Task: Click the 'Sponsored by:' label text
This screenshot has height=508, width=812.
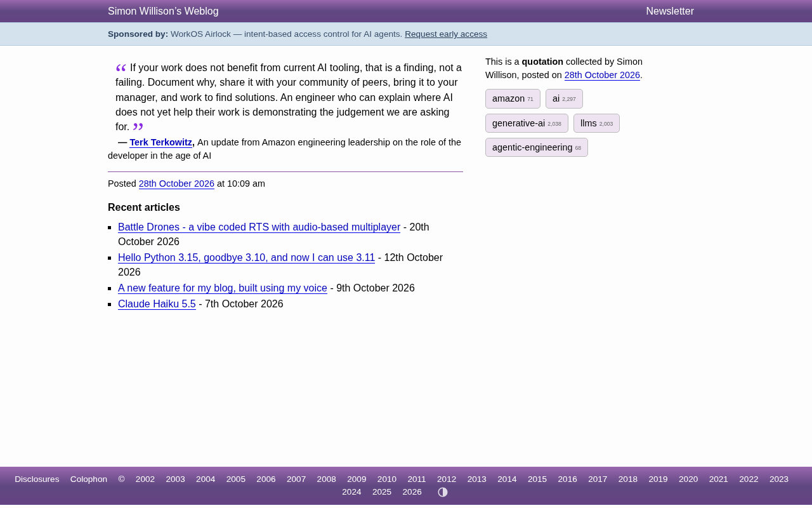Action: tap(138, 34)
